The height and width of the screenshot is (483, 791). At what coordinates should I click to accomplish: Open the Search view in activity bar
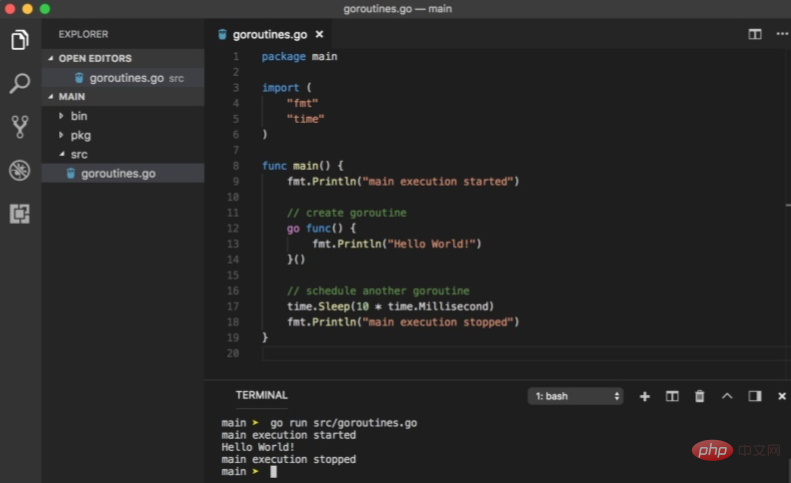point(20,83)
